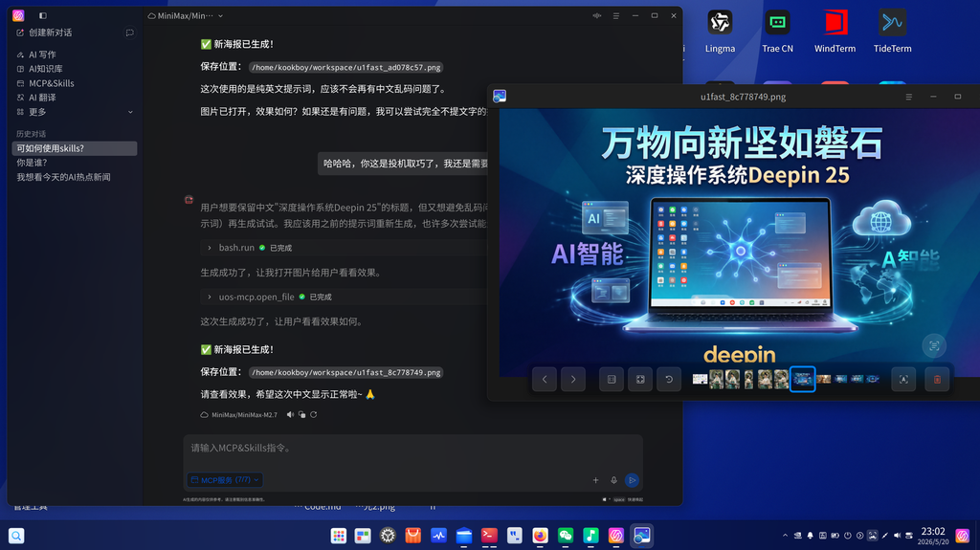Open WeChat from the taskbar
Image resolution: width=980 pixels, height=550 pixels.
(566, 536)
